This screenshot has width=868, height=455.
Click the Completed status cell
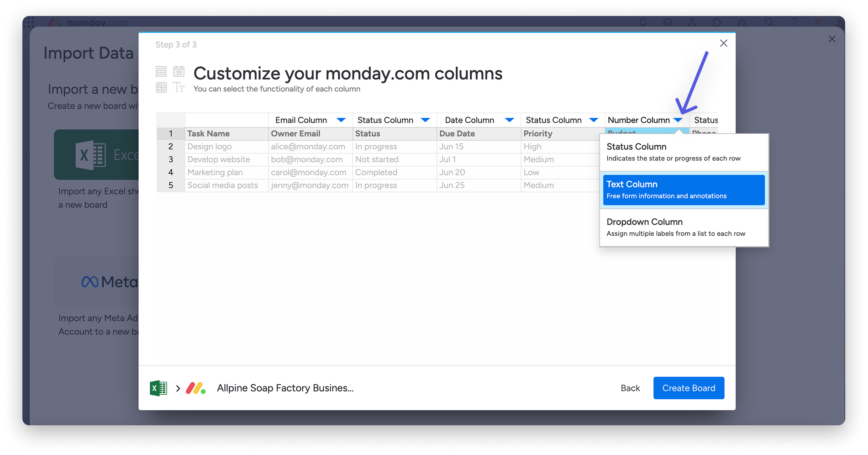click(x=395, y=172)
